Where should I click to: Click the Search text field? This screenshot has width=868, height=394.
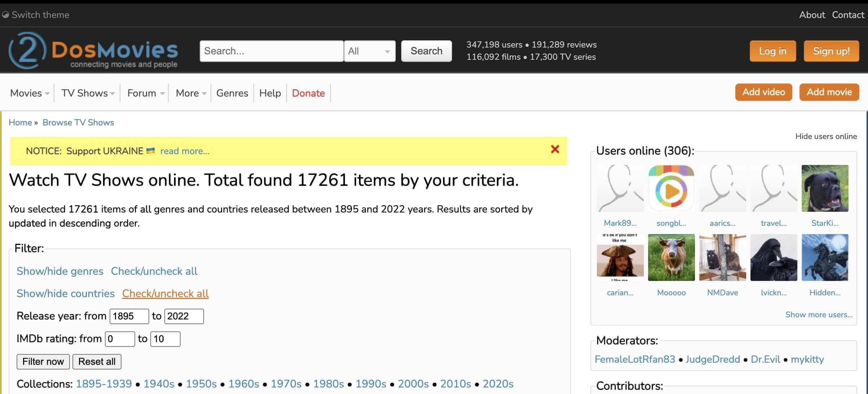[271, 51]
